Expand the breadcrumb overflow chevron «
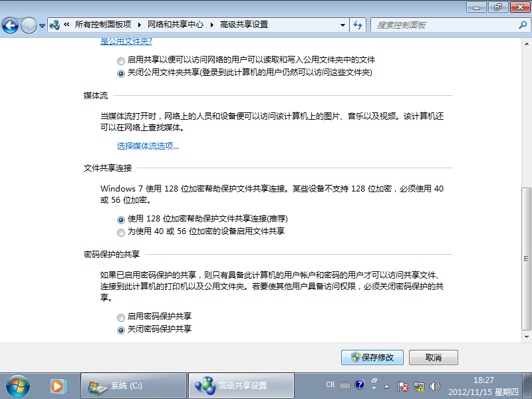The width and height of the screenshot is (532, 399). click(x=67, y=25)
